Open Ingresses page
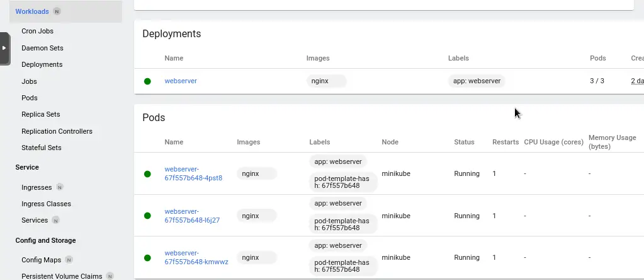The width and height of the screenshot is (644, 280). click(37, 187)
